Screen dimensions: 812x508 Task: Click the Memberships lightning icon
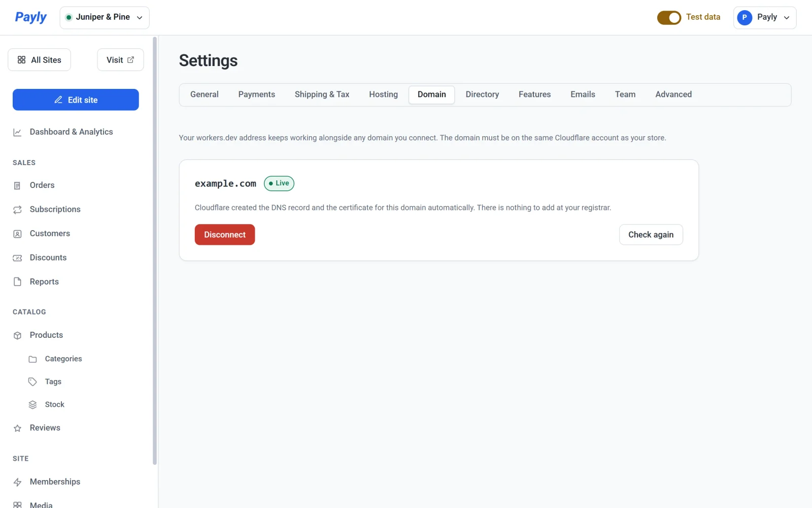point(17,482)
